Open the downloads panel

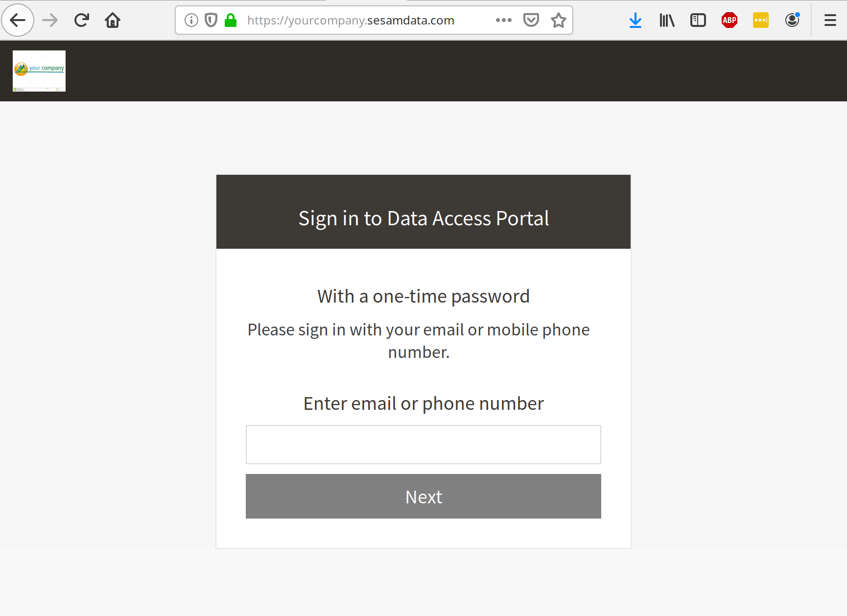click(x=635, y=20)
